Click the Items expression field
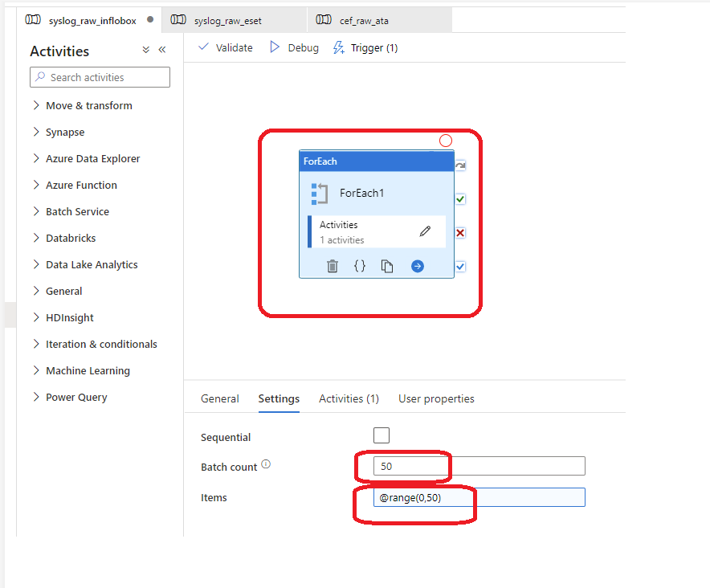 pos(479,497)
